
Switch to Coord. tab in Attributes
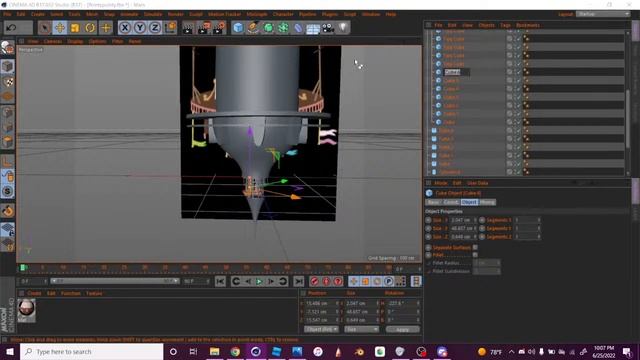tap(451, 202)
